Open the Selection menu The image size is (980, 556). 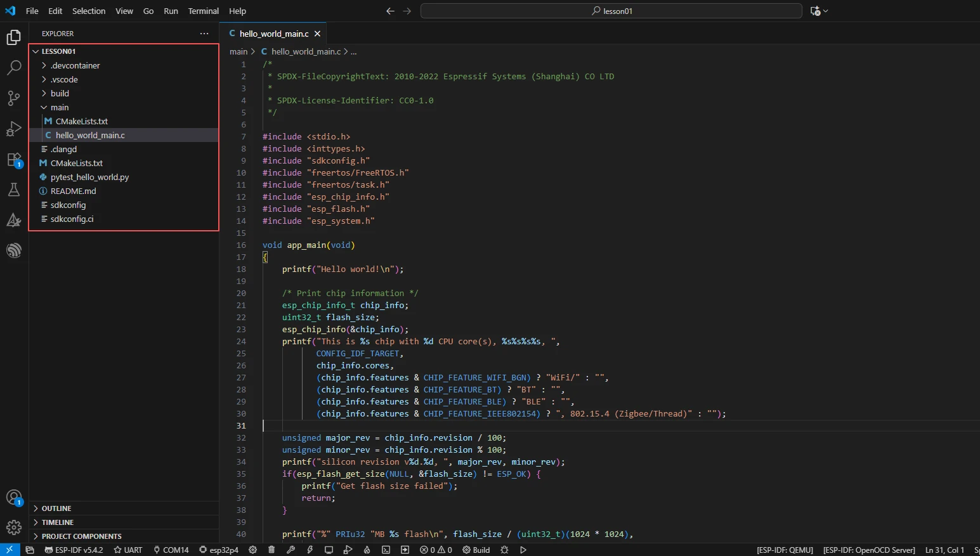pos(89,11)
